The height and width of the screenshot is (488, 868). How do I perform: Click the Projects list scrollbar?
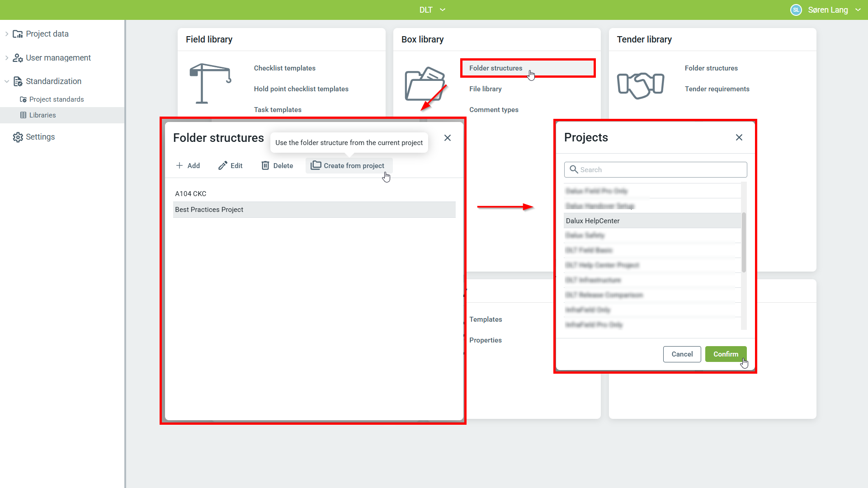[x=744, y=243]
